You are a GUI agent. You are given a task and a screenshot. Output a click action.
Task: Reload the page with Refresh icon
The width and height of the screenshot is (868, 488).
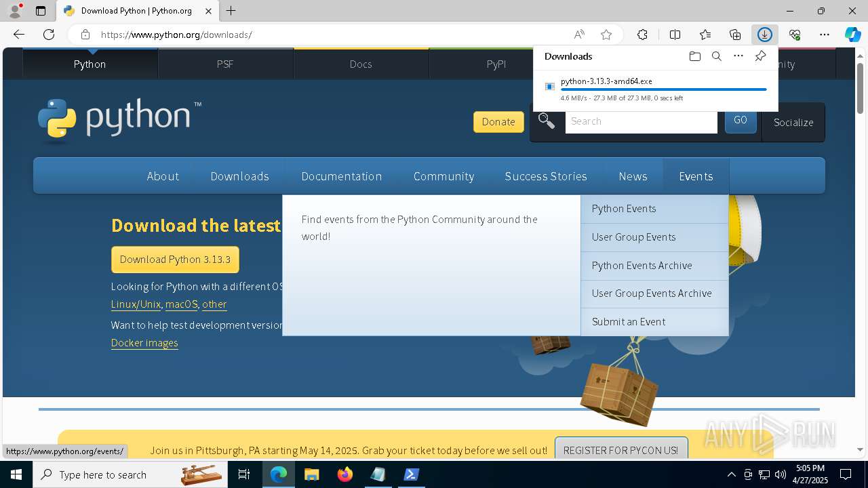pyautogui.click(x=49, y=35)
